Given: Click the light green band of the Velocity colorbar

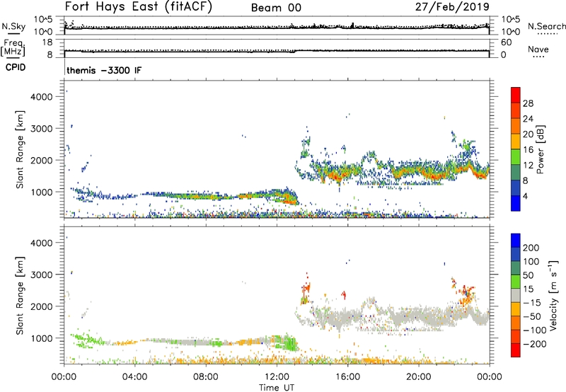Looking at the screenshot, I should 516,281.
